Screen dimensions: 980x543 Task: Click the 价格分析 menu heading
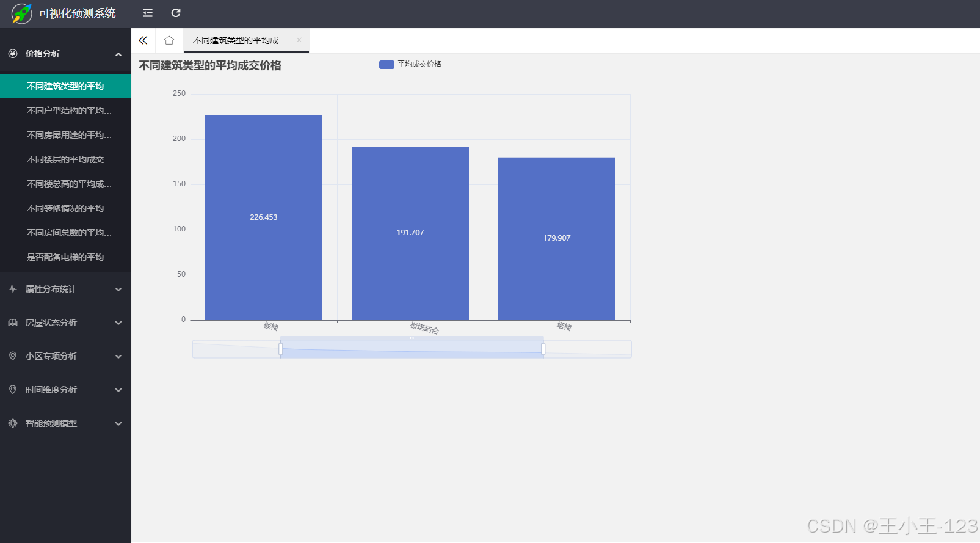[x=65, y=54]
